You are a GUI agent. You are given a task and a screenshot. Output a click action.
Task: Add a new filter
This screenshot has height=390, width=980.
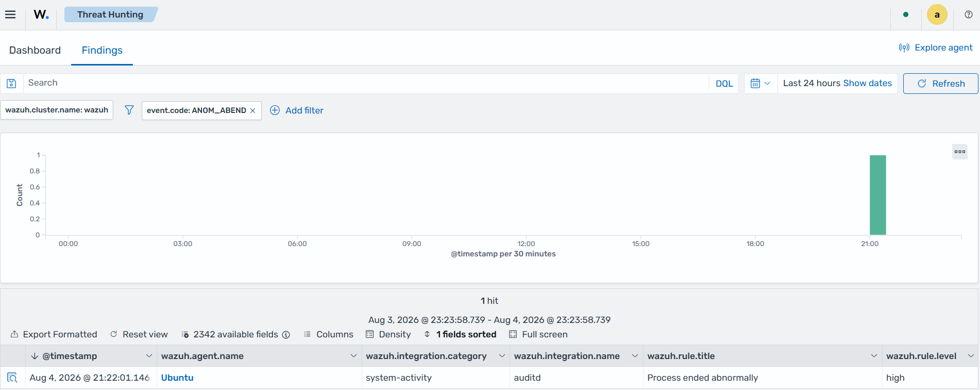[297, 110]
